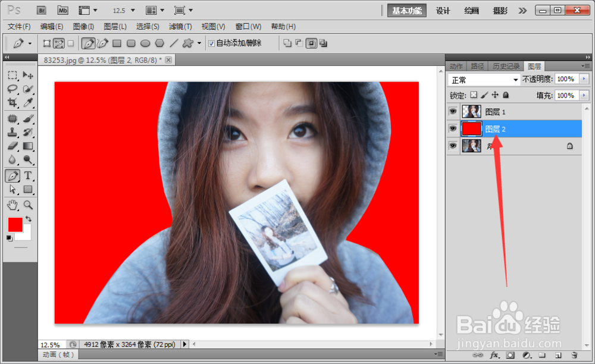
Task: Launch Adobe Bridge (Br) button
Action: coord(42,10)
